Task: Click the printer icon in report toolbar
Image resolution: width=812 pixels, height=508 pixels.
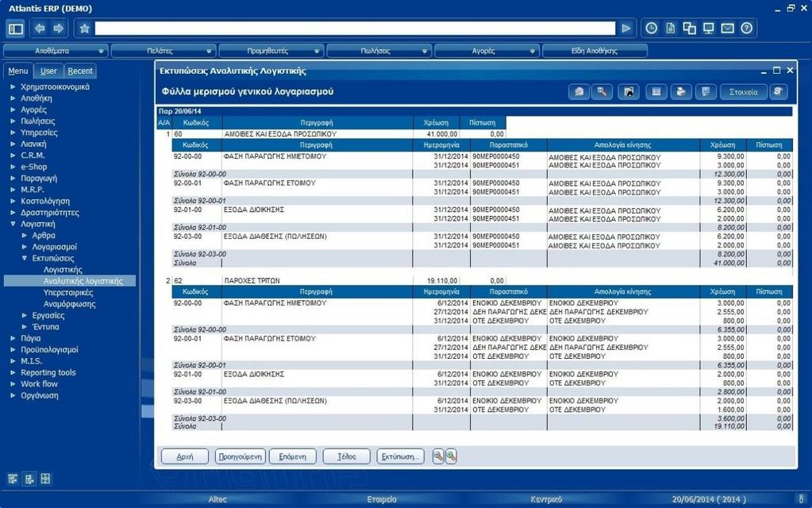Action: click(x=681, y=91)
